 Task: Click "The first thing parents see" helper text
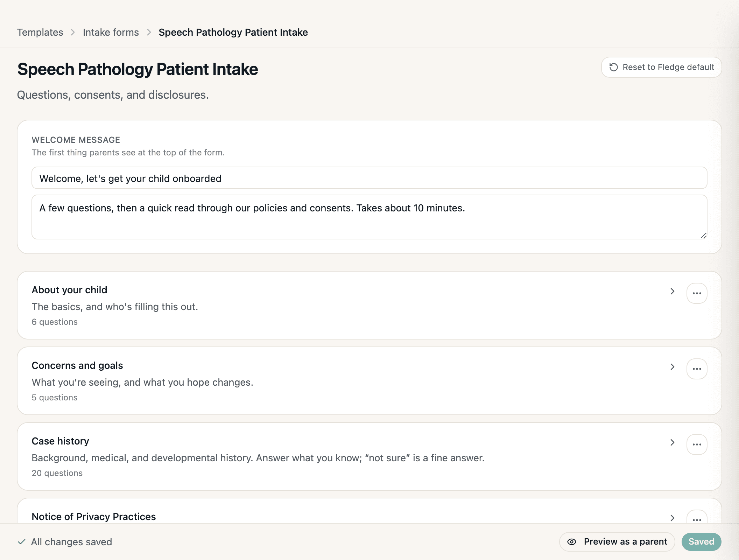coord(128,153)
